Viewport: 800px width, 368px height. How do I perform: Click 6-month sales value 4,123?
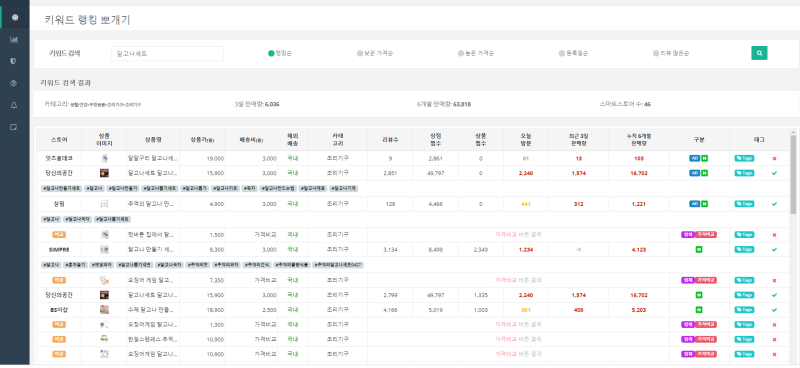(639, 250)
